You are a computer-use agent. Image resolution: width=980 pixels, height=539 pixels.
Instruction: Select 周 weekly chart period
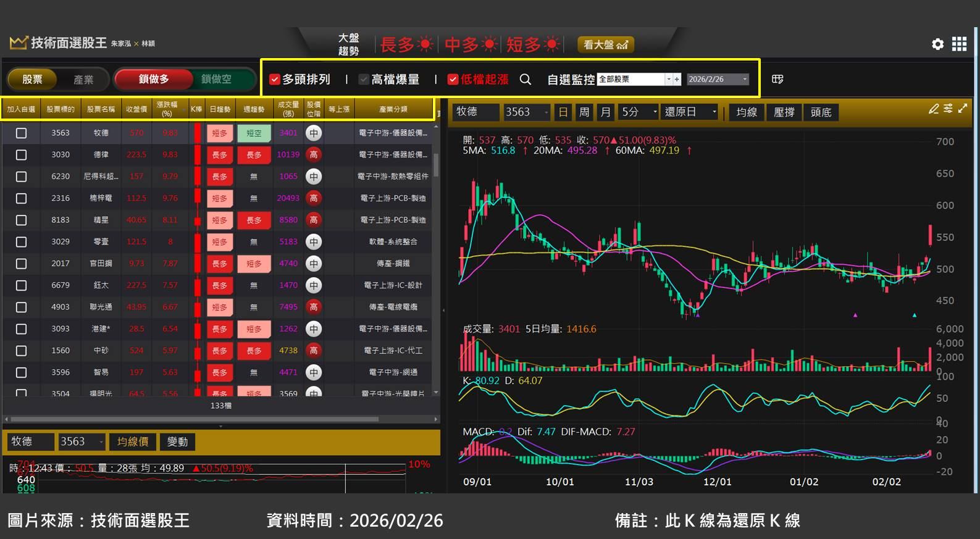[584, 112]
